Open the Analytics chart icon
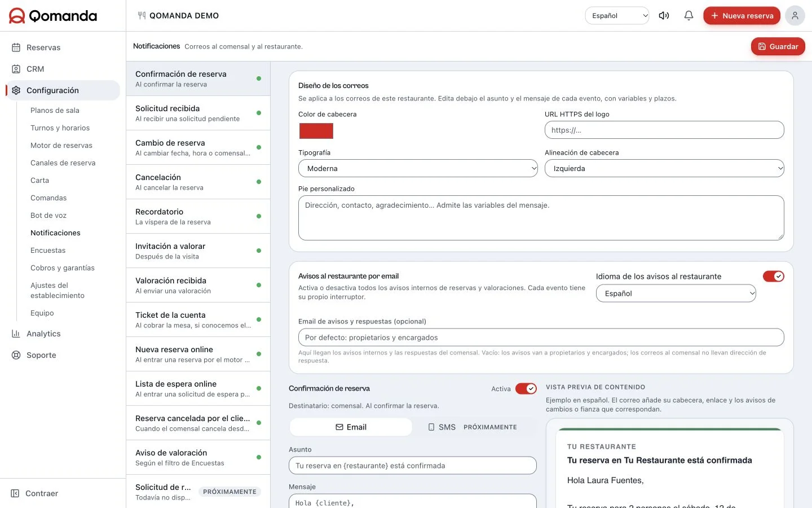 tap(16, 334)
